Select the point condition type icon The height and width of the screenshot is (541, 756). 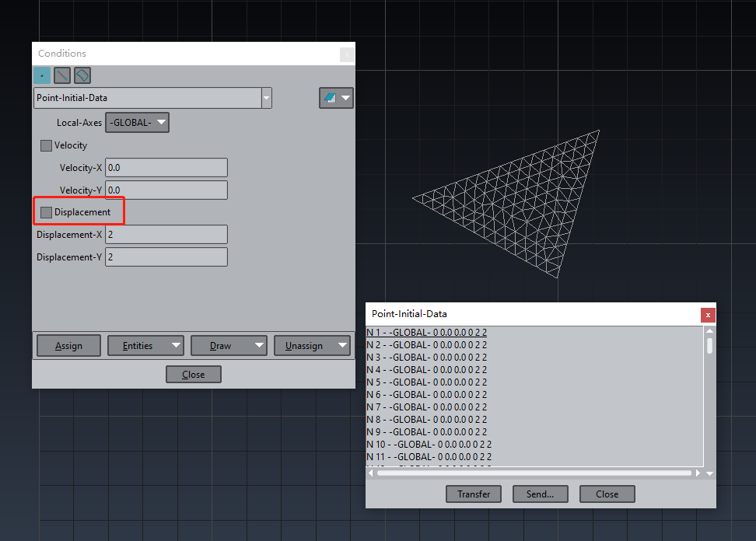click(42, 75)
